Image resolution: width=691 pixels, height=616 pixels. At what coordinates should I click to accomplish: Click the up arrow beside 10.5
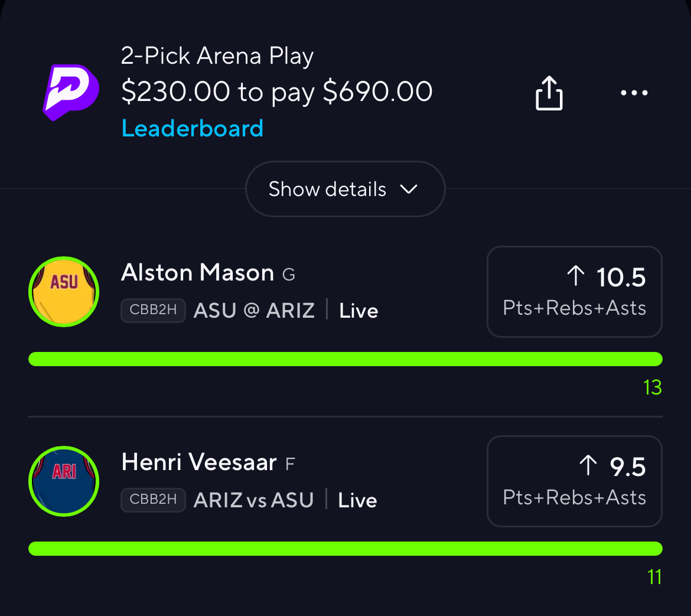click(575, 276)
